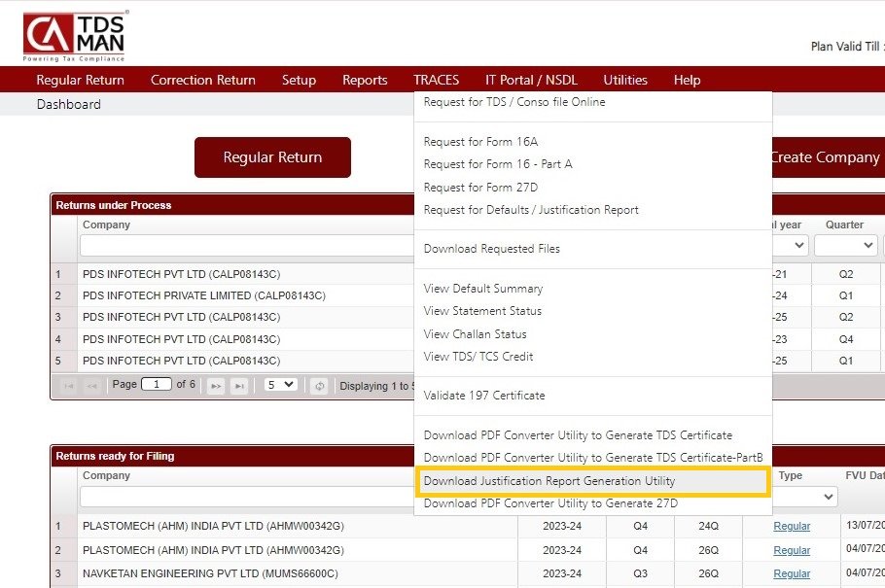885x588 pixels.
Task: Switch to the Correction Return menu
Action: pos(202,80)
